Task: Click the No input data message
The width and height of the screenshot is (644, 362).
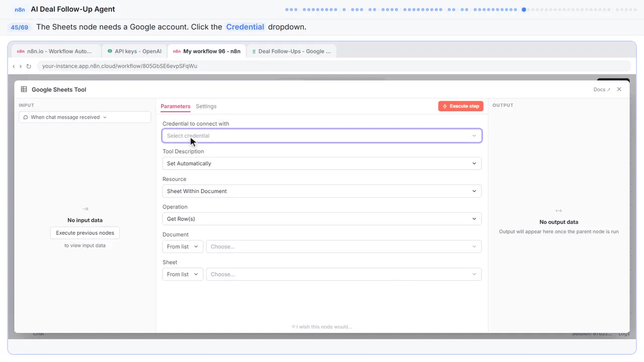Action: 85,220
